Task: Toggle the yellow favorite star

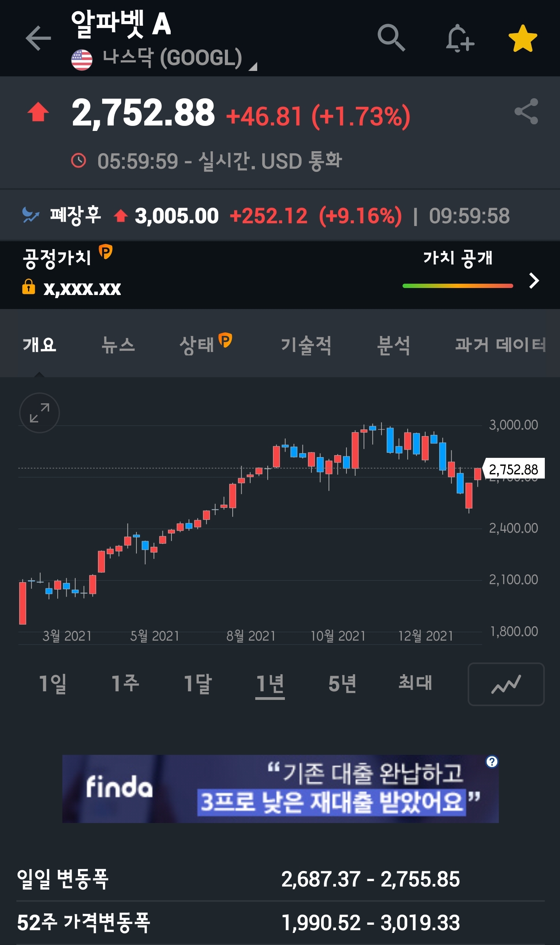Action: [523, 38]
